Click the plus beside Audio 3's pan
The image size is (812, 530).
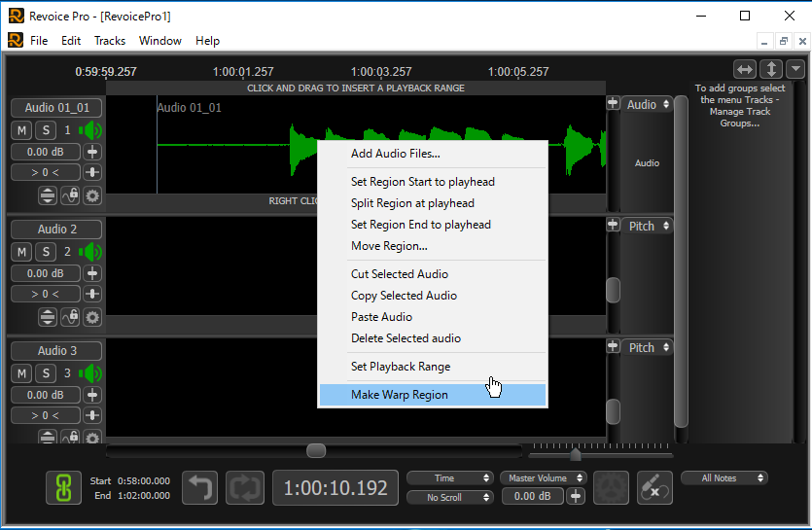point(92,415)
